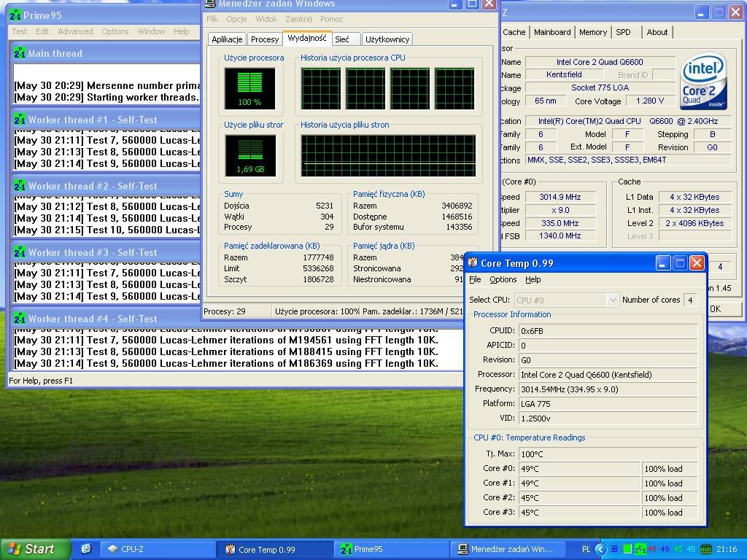Open the Select CPU dropdown

(612, 300)
